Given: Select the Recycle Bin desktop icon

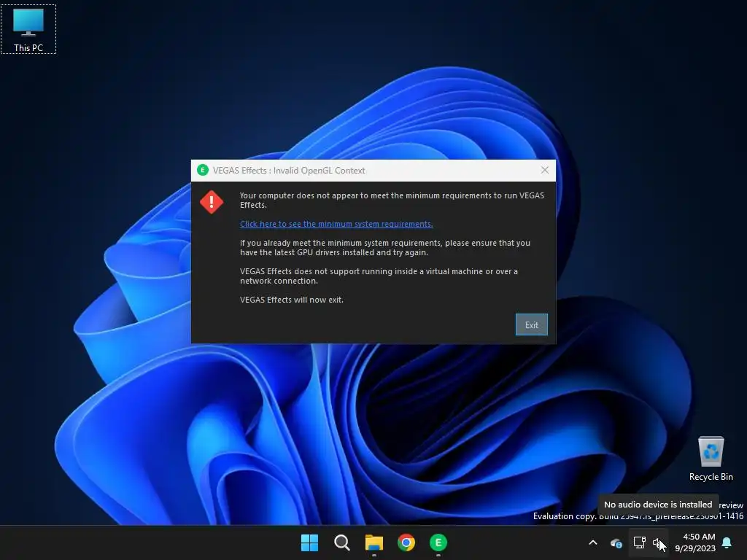Looking at the screenshot, I should pyautogui.click(x=711, y=459).
